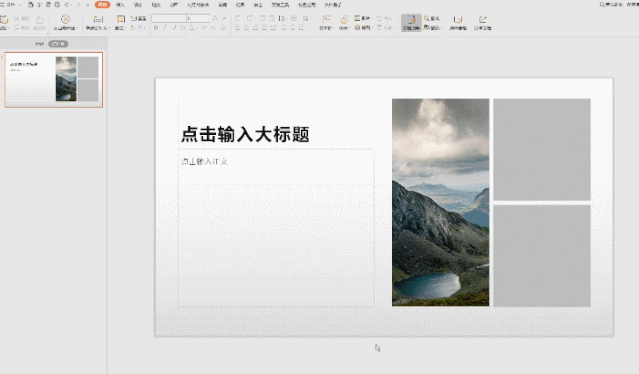Viewport: 639px width, 374px height.
Task: Select the highlighted Home ribbon tab
Action: [102, 5]
